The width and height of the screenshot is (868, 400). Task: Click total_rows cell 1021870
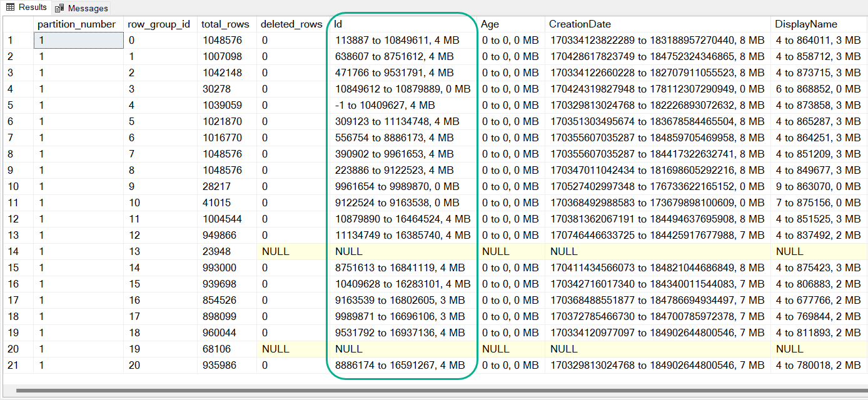(x=226, y=122)
